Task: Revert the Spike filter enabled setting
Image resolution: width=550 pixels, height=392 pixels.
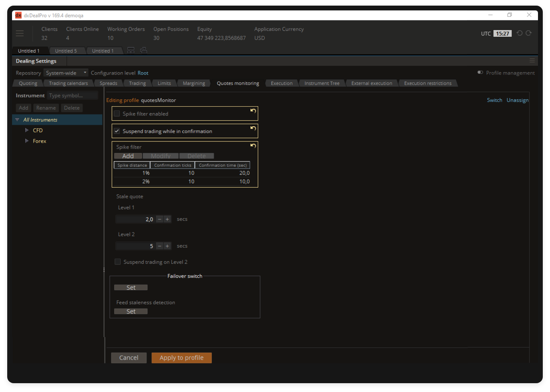Action: 253,111
